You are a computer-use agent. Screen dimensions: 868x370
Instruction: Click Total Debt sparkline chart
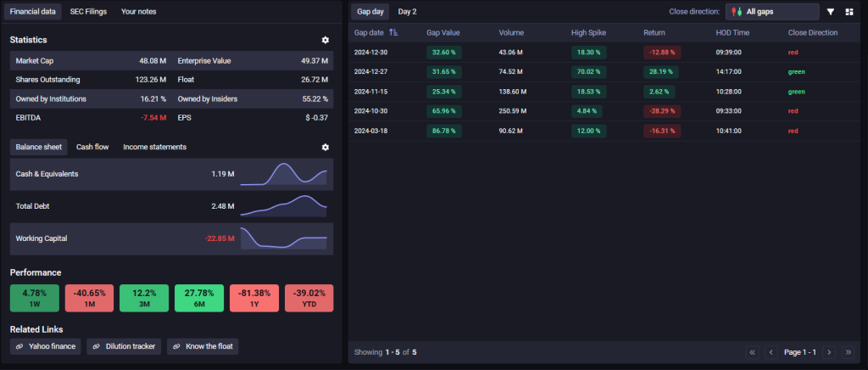[283, 206]
